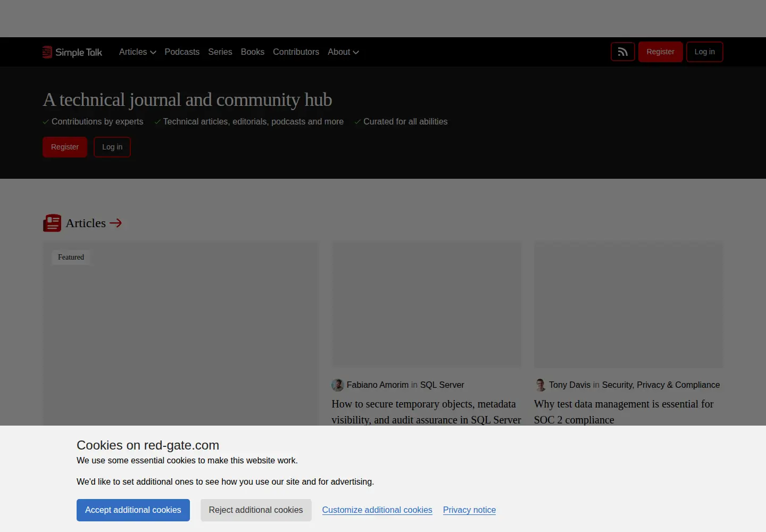Reject additional cookies
This screenshot has width=766, height=532.
[x=256, y=510]
